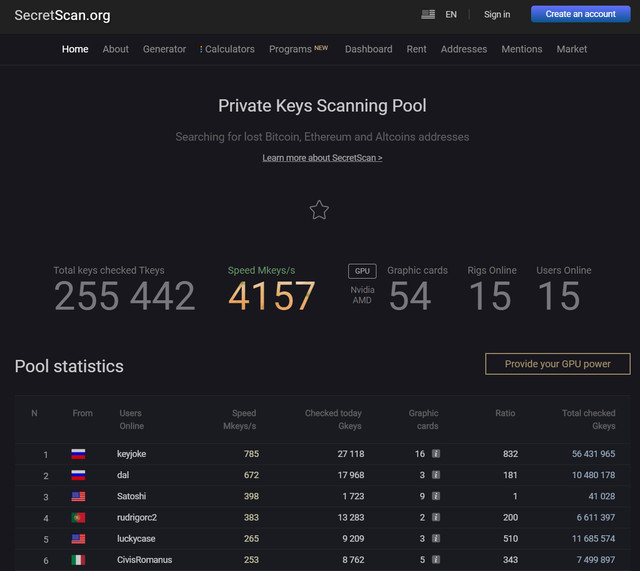Viewport: 640px width, 571px height.
Task: Open the Generator page
Action: coord(164,49)
